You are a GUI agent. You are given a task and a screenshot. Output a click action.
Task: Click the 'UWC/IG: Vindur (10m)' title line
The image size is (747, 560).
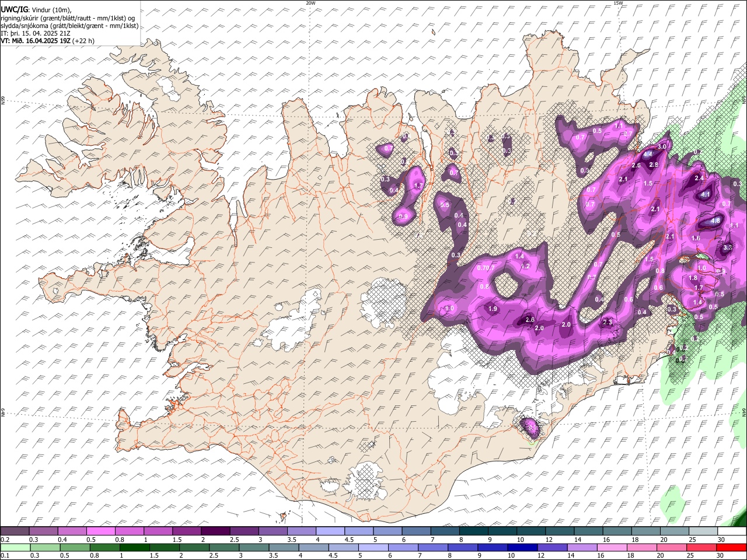click(x=36, y=10)
